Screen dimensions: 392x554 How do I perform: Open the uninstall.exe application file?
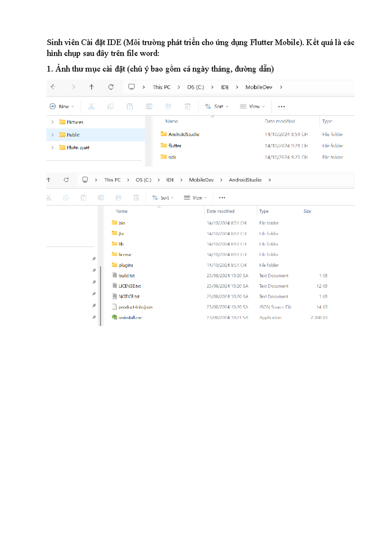[130, 318]
